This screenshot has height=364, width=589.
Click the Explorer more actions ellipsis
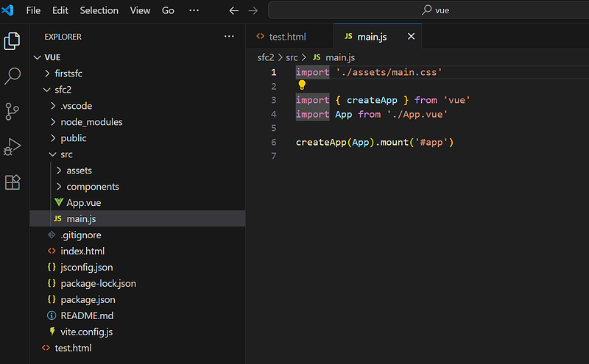[229, 37]
